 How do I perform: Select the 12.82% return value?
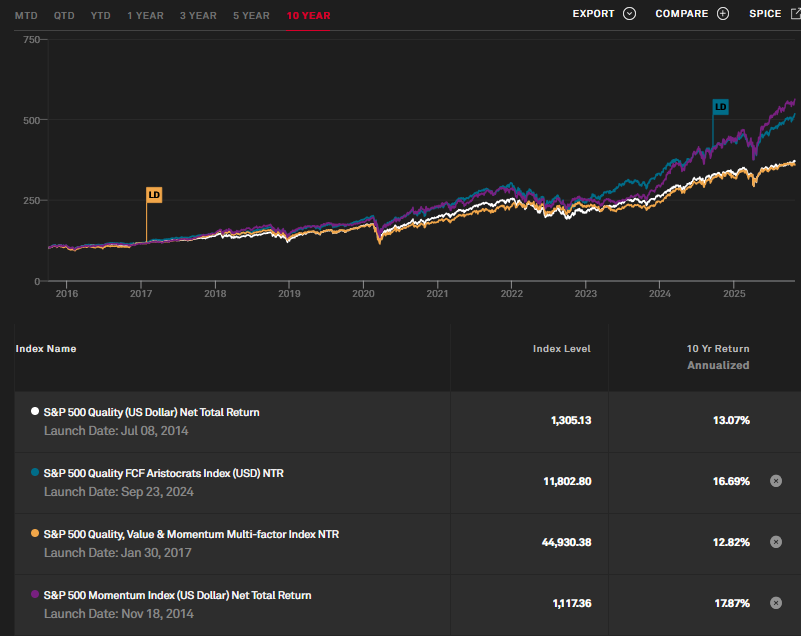point(731,543)
